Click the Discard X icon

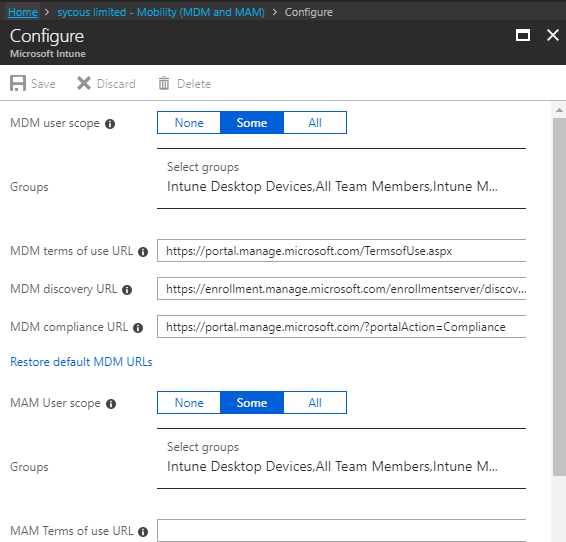(84, 83)
